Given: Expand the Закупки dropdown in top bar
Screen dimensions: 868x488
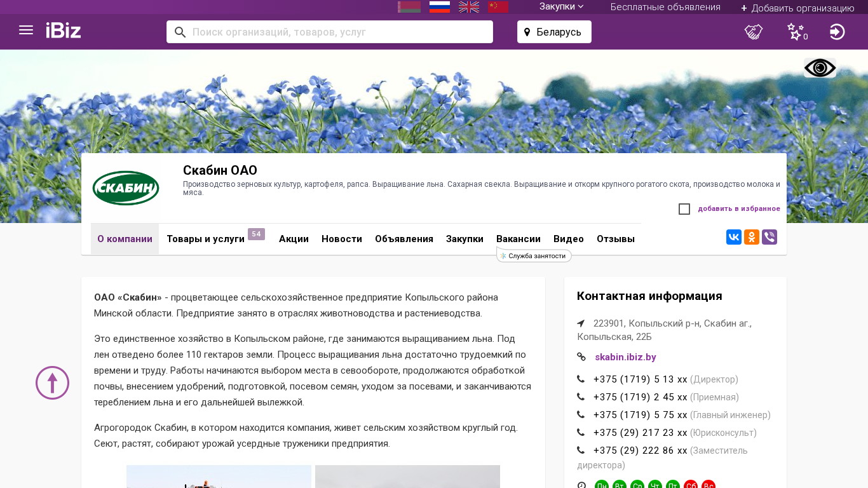Looking at the screenshot, I should tap(562, 6).
